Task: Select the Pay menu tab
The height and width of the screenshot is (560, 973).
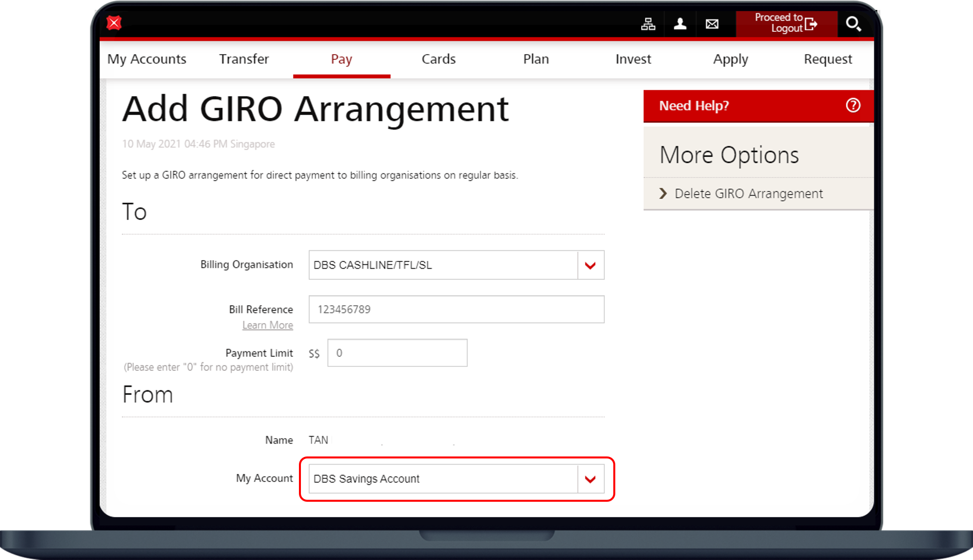Action: point(342,59)
